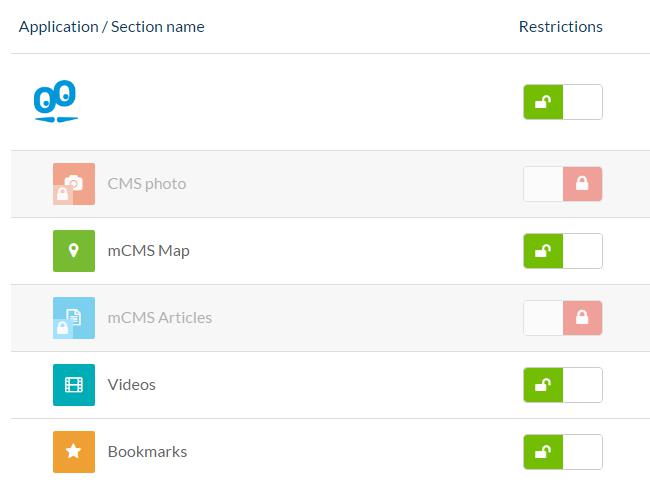
Task: Toggle the Videos restriction switch
Action: tap(563, 385)
